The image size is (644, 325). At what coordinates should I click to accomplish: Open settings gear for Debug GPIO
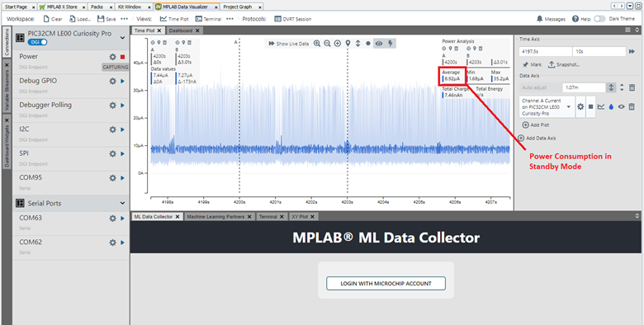[112, 81]
